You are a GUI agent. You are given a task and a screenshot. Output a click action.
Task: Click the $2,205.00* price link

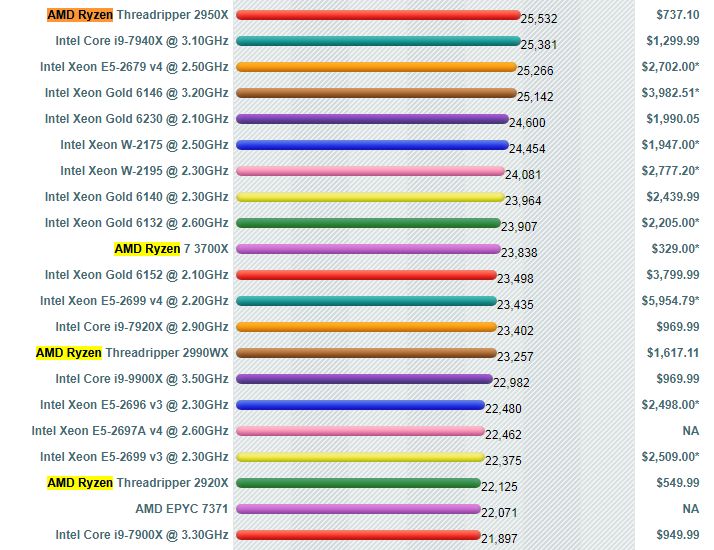tap(670, 223)
